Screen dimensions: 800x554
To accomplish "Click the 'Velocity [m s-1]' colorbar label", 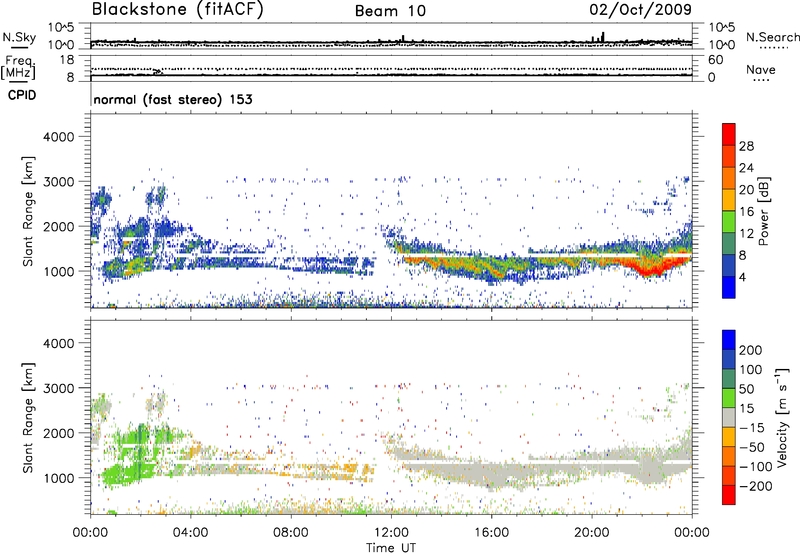I will [782, 417].
